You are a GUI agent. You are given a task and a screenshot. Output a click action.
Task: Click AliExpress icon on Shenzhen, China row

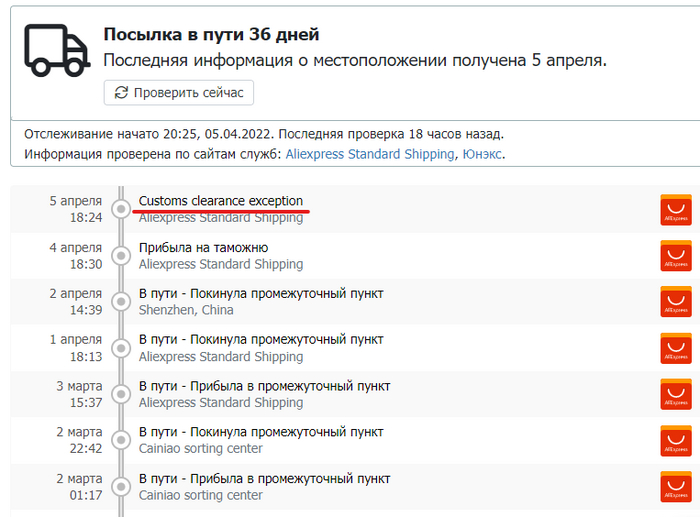pos(676,302)
